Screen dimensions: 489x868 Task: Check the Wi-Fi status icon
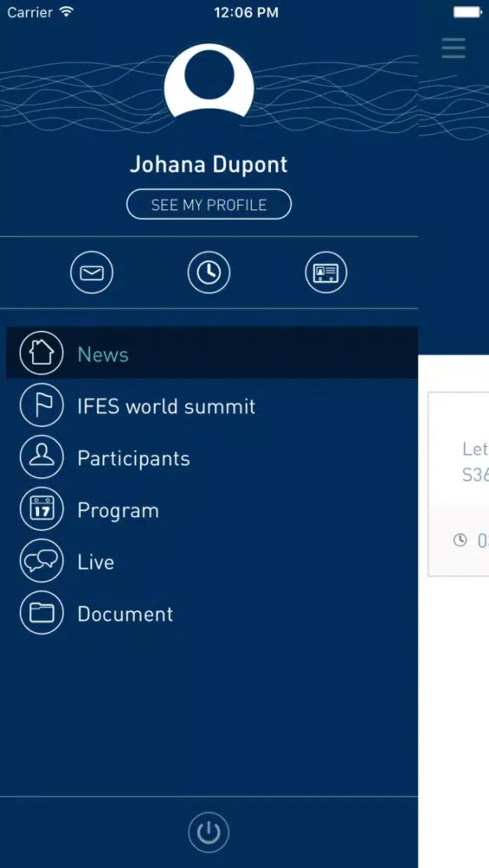pos(67,11)
